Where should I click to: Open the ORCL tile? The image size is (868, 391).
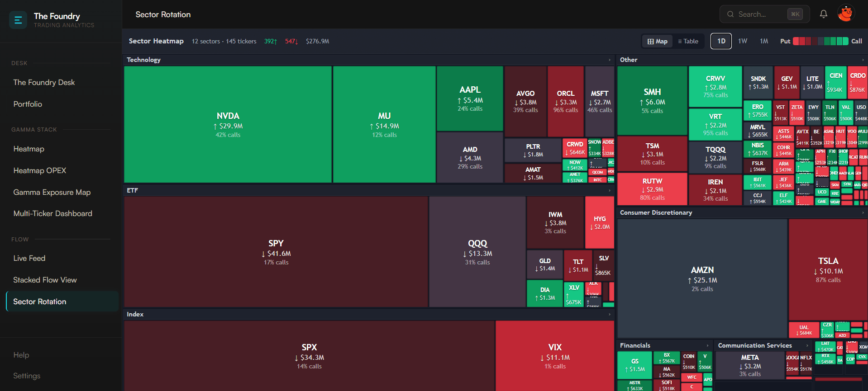tap(566, 101)
